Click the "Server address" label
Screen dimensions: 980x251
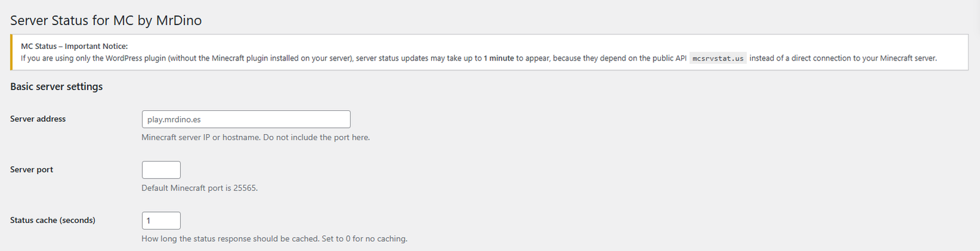pyautogui.click(x=38, y=119)
